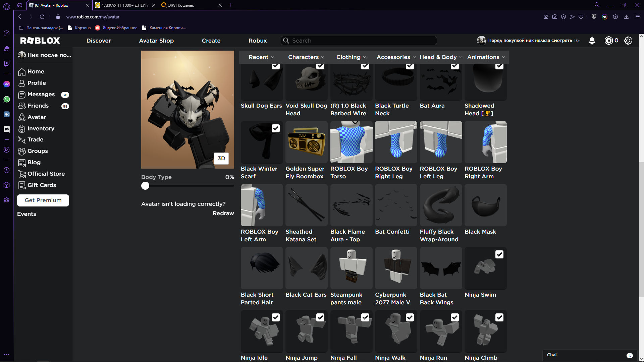Image resolution: width=644 pixels, height=362 pixels.
Task: Uncheck the Ninja Jump animation
Action: coord(320,317)
